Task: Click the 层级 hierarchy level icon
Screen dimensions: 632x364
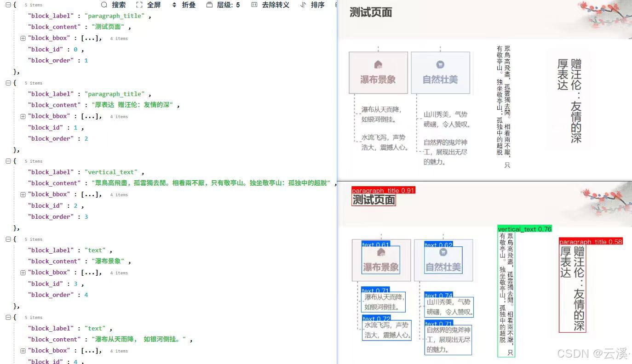Action: point(208,5)
